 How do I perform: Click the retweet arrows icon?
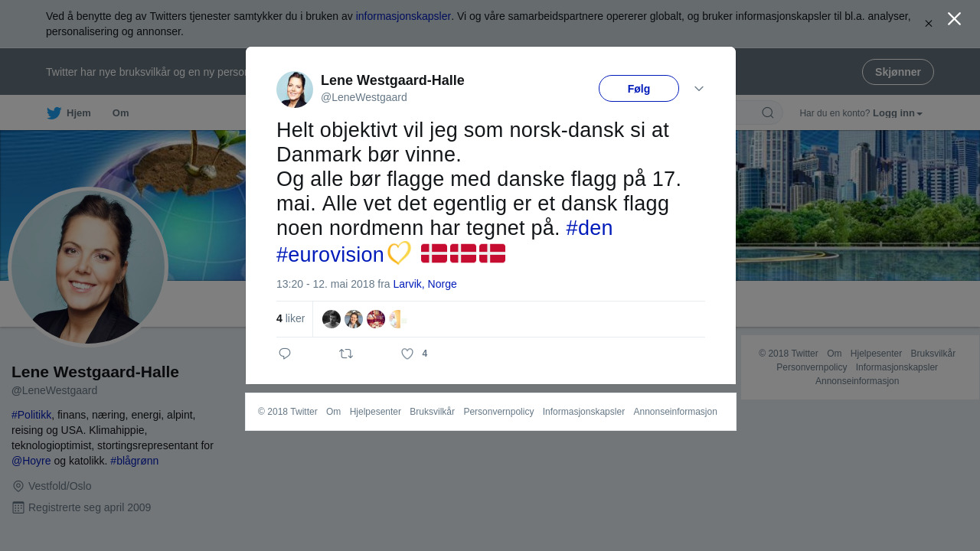(x=346, y=354)
